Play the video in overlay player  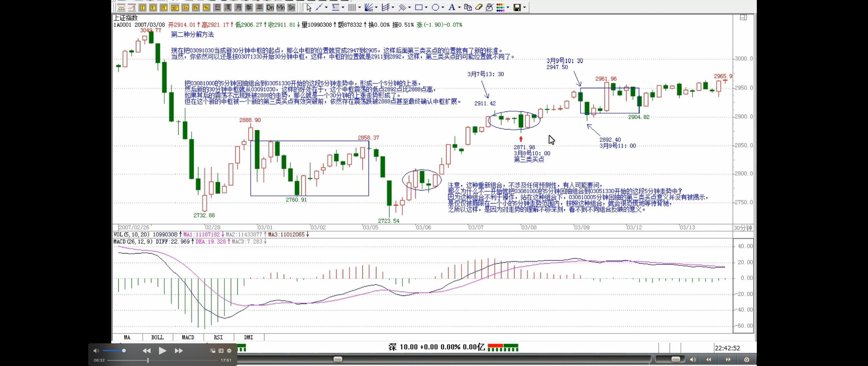pyautogui.click(x=162, y=351)
